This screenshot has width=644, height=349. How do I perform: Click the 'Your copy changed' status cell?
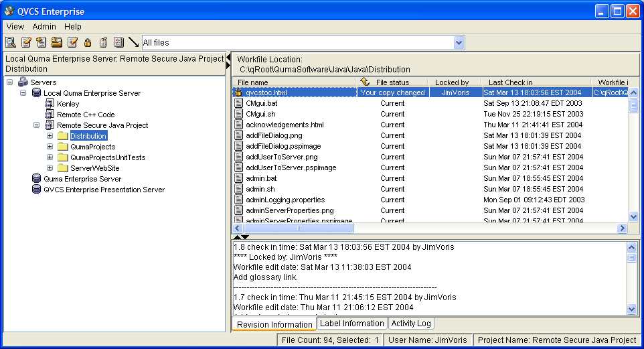(x=393, y=92)
